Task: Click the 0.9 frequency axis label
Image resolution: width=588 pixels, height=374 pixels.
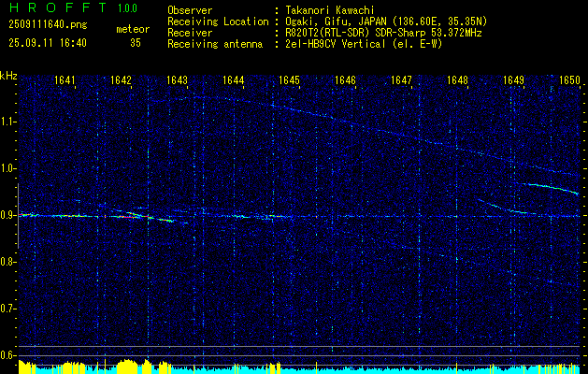Action: pyautogui.click(x=8, y=215)
